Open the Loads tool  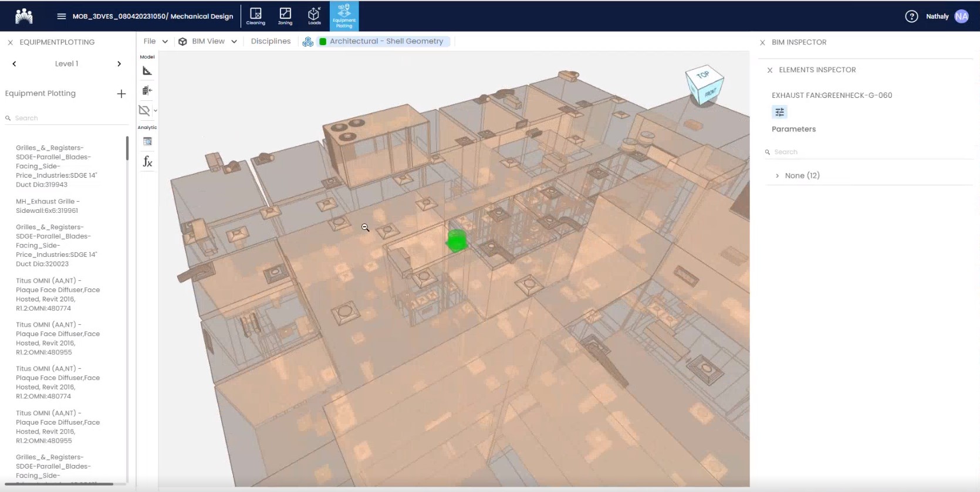pos(315,16)
